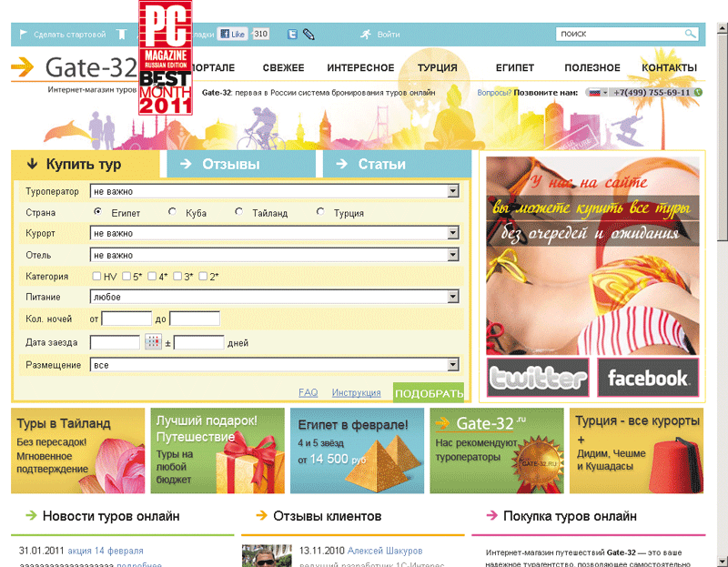728x567 pixels.
Task: Click the pencil icon next to Twitter
Action: tap(308, 34)
